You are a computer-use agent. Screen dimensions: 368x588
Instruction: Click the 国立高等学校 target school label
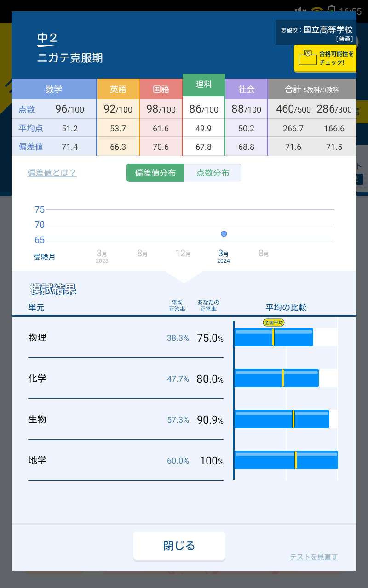click(328, 29)
